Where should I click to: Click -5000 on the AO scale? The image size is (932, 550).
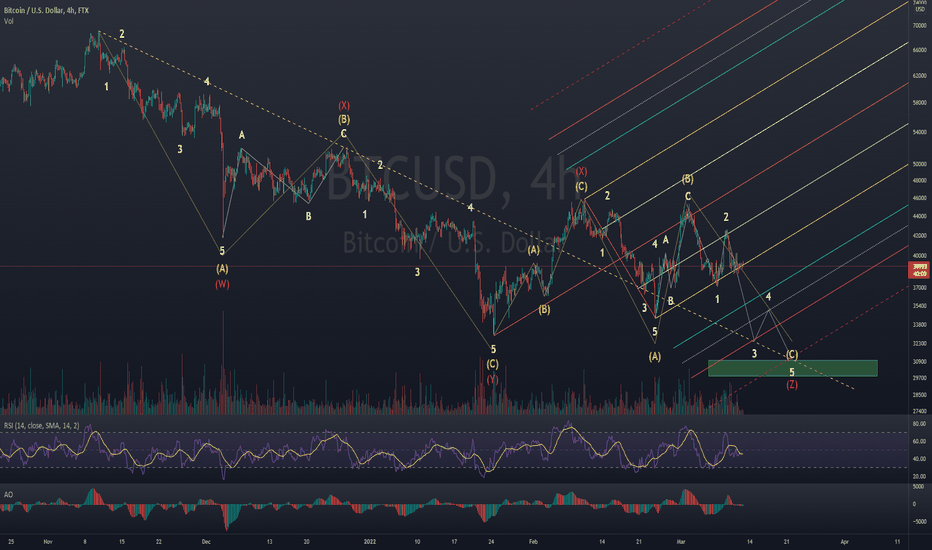point(919,522)
